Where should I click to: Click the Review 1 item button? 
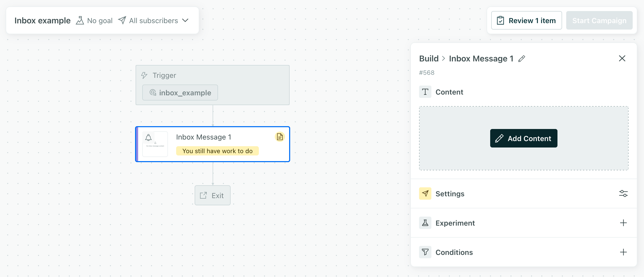(526, 20)
